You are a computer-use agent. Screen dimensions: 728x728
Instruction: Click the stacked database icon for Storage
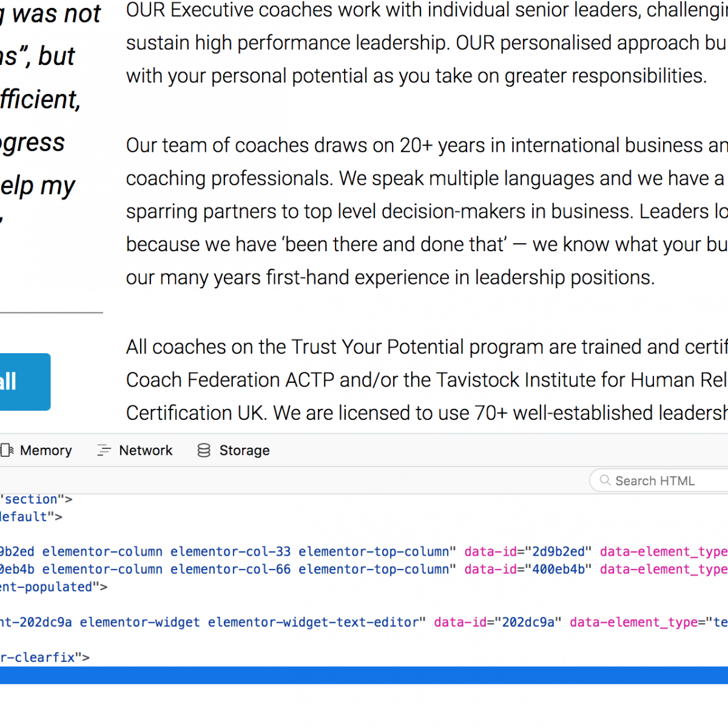204,450
